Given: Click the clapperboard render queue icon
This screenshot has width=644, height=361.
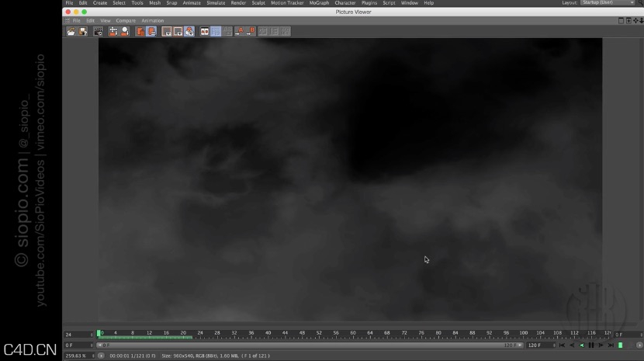Looking at the screenshot, I should (x=99, y=31).
